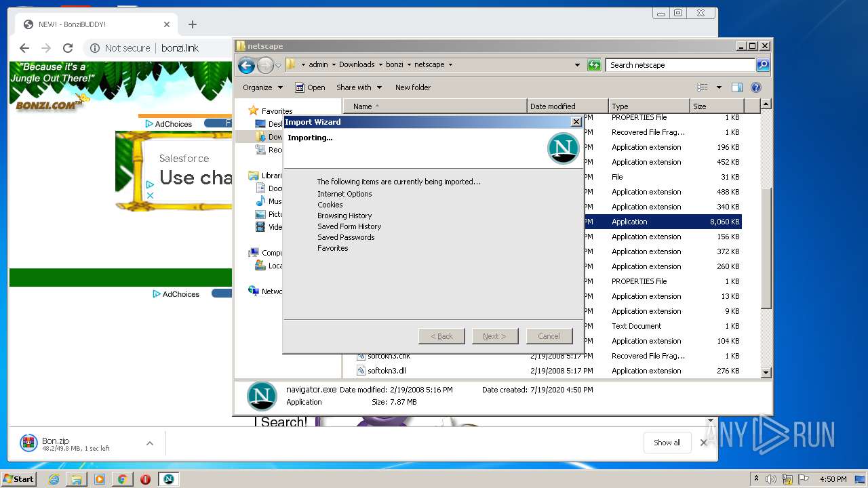868x488 pixels.
Task: Click Show all downloads button
Action: 667,443
